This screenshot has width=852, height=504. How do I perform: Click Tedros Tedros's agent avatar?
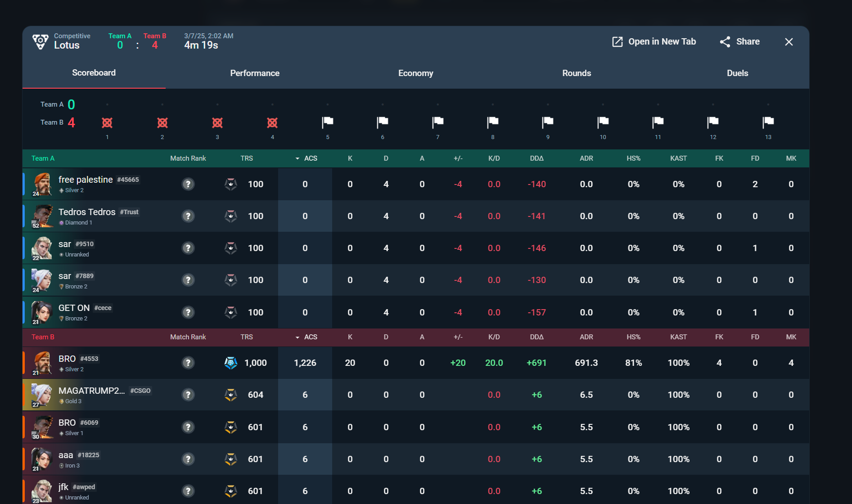click(42, 216)
